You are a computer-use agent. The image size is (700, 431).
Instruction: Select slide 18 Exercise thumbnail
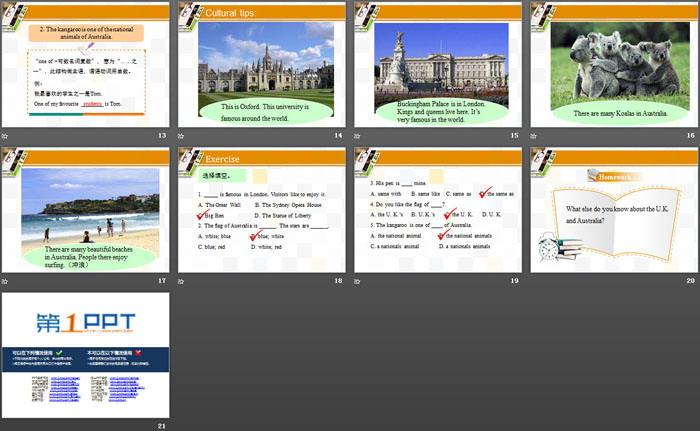(x=262, y=210)
